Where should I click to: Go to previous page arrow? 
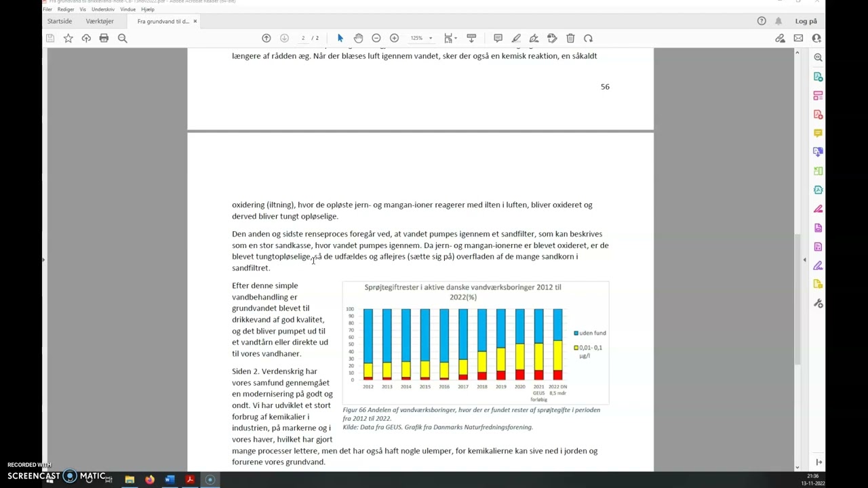267,39
